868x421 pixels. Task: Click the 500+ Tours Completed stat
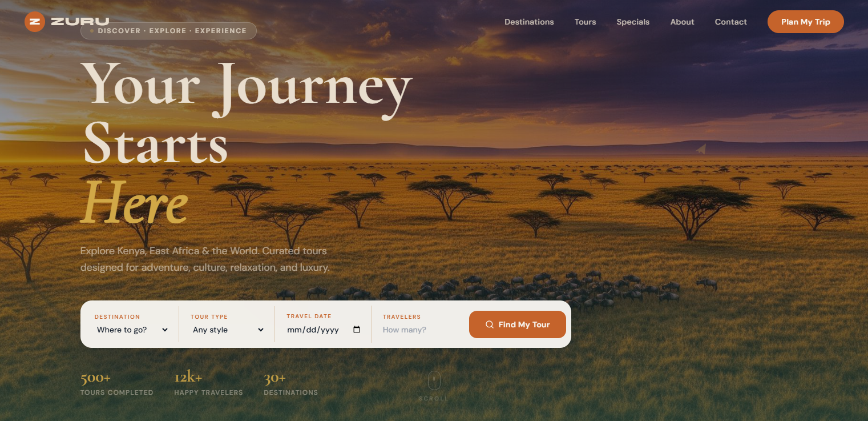pos(116,384)
